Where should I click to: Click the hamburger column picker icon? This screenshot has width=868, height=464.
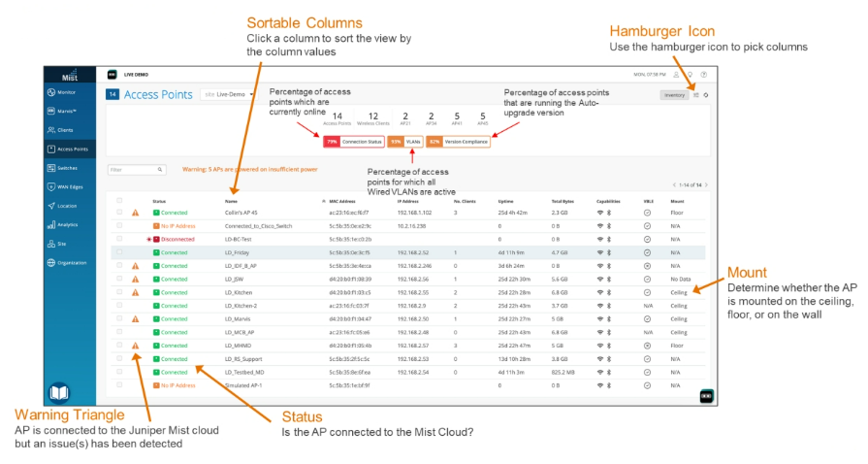click(696, 95)
